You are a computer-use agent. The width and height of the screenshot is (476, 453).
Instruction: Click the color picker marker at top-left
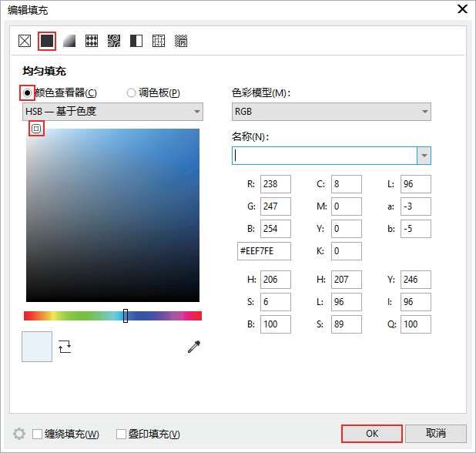[36, 129]
